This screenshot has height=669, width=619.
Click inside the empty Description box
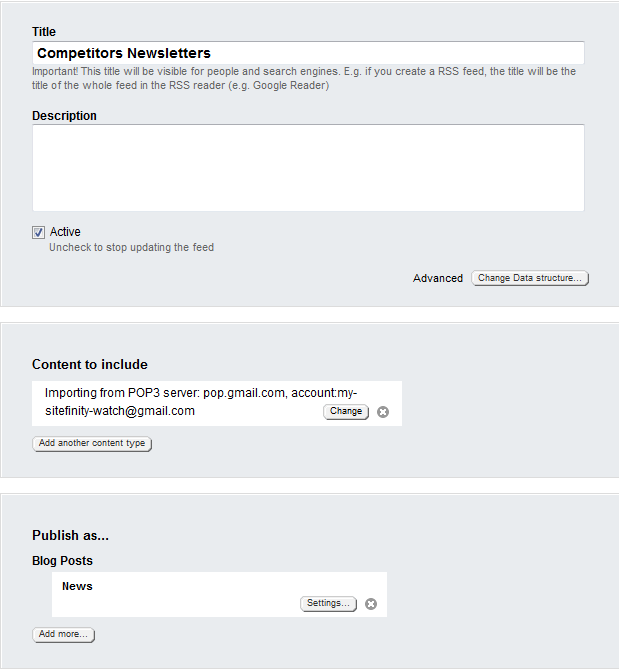[308, 168]
